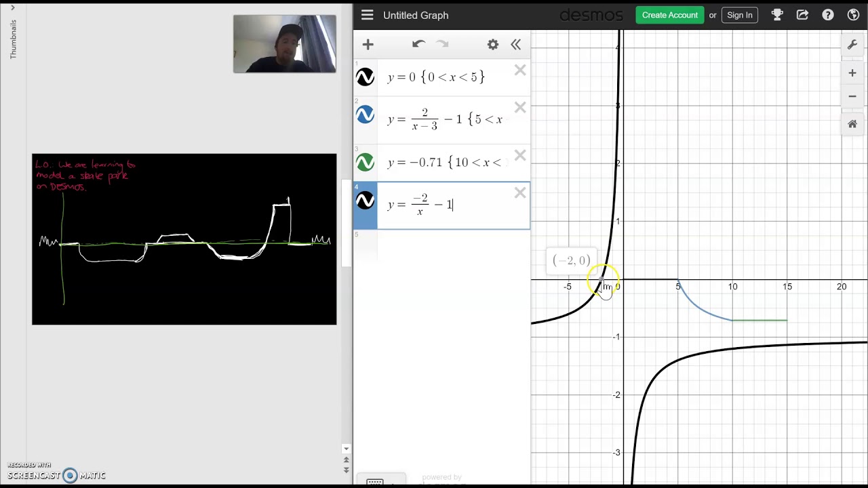This screenshot has height=488, width=868.
Task: Click the Untitled Graph title
Action: pyautogui.click(x=416, y=15)
